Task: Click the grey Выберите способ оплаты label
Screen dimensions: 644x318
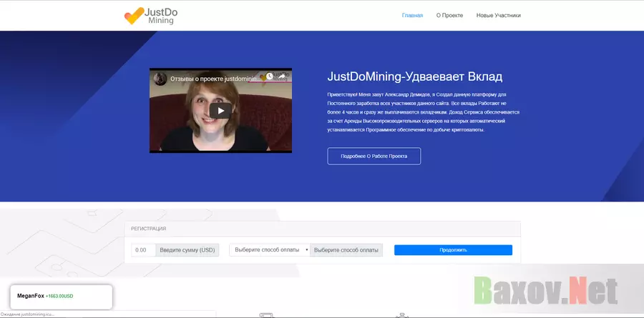Action: [x=346, y=250]
